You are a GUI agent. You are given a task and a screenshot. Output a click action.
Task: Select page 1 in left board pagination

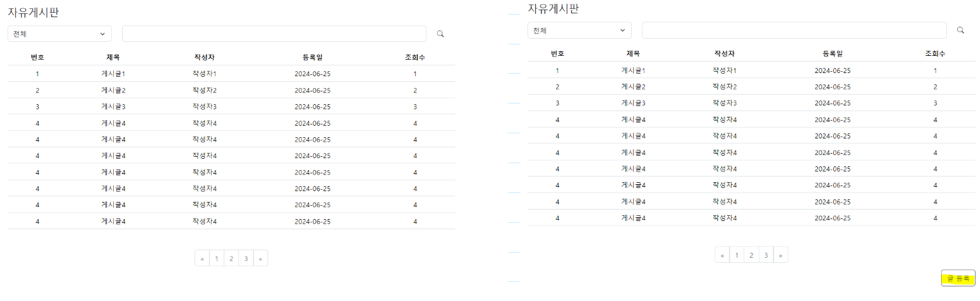coord(217,258)
